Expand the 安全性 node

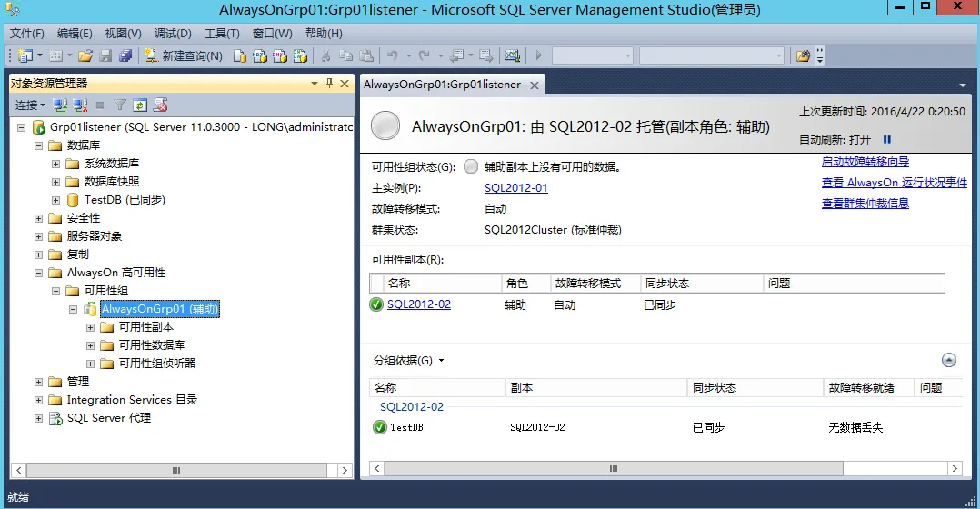coord(39,218)
